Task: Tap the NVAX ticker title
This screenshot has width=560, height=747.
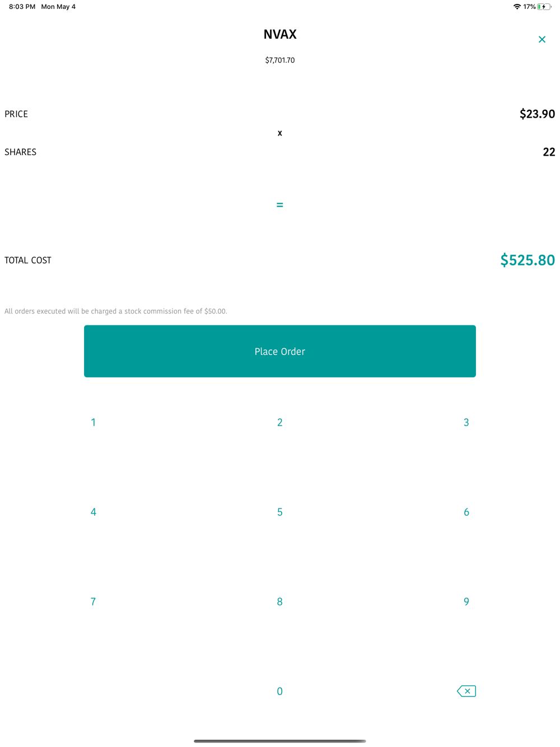Action: [x=280, y=35]
